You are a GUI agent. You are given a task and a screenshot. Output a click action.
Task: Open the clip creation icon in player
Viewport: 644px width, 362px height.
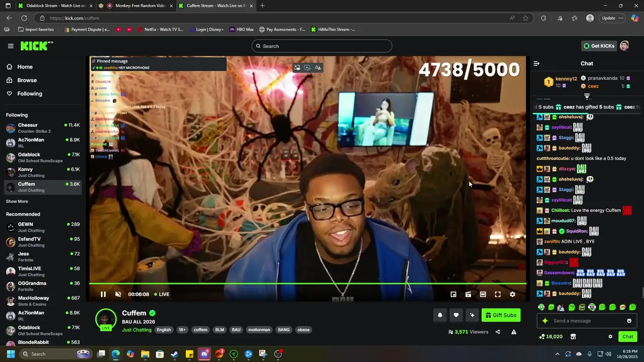pos(468,294)
